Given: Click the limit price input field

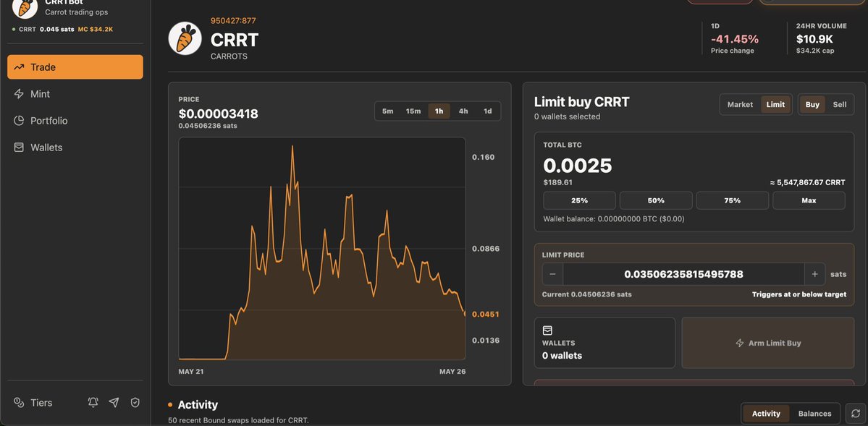Looking at the screenshot, I should [683, 274].
